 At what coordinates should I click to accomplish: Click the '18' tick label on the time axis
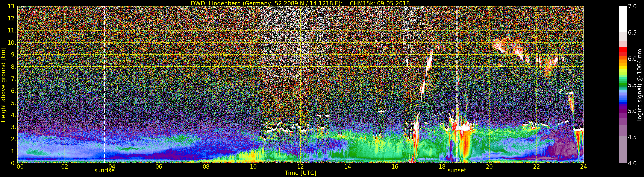coord(442,167)
